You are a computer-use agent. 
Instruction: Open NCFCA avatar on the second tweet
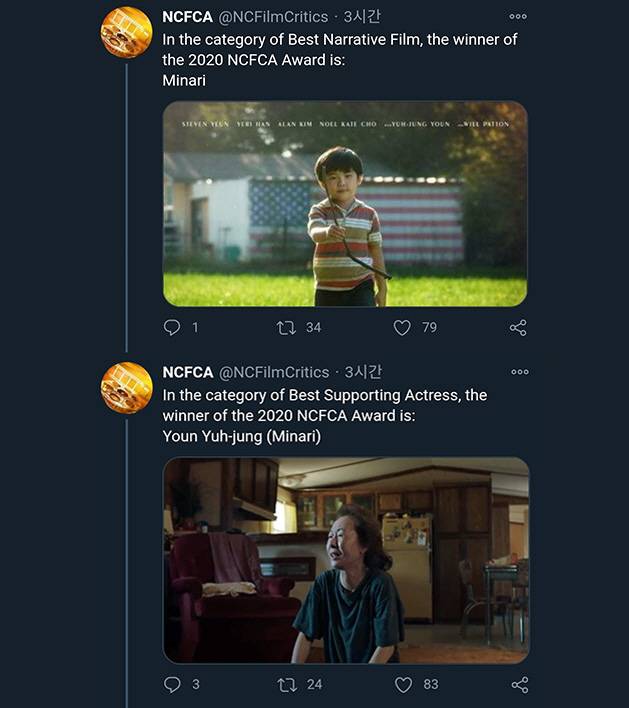(x=127, y=388)
